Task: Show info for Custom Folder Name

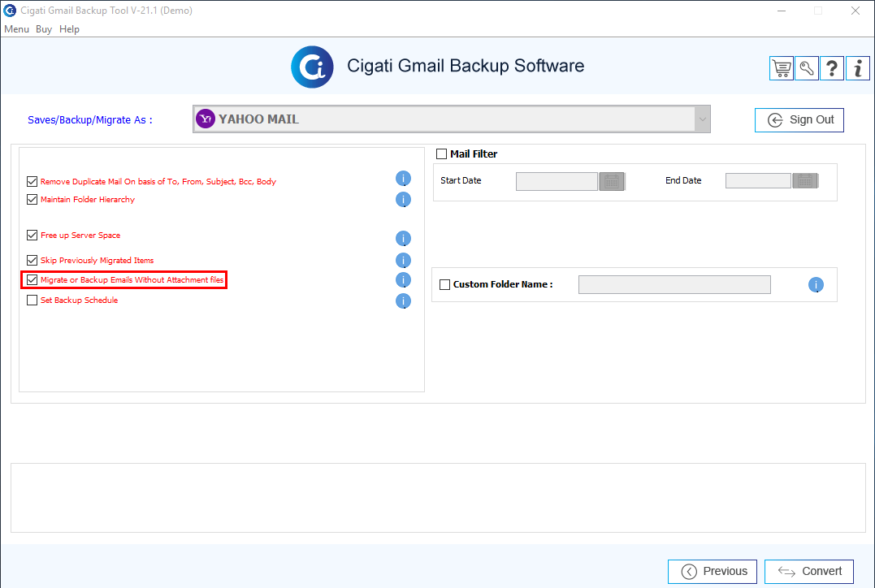Action: [x=816, y=284]
